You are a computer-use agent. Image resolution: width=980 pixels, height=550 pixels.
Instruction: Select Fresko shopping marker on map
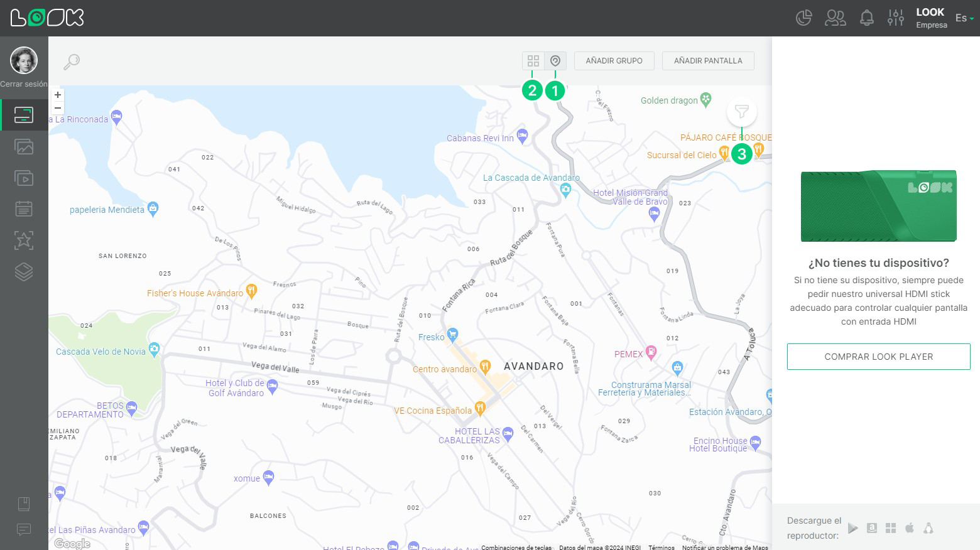(x=452, y=335)
